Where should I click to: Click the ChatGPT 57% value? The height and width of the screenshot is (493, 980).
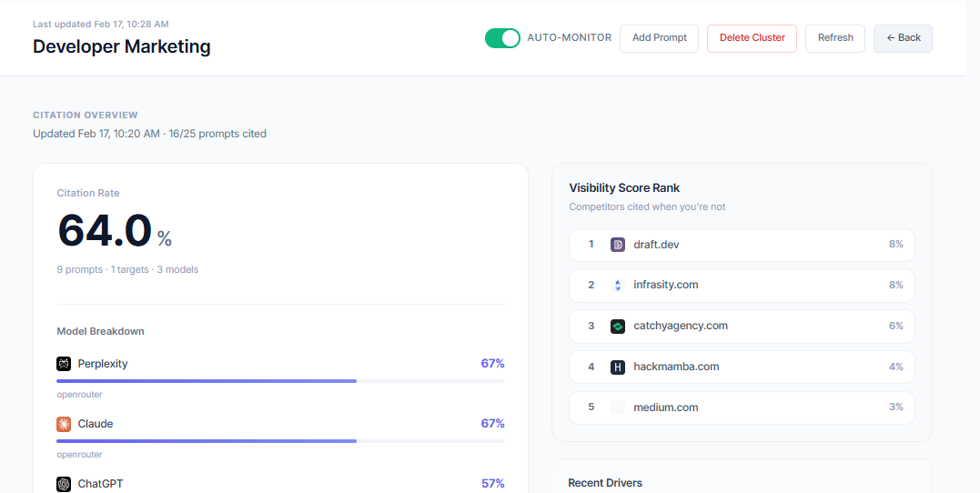(x=492, y=483)
